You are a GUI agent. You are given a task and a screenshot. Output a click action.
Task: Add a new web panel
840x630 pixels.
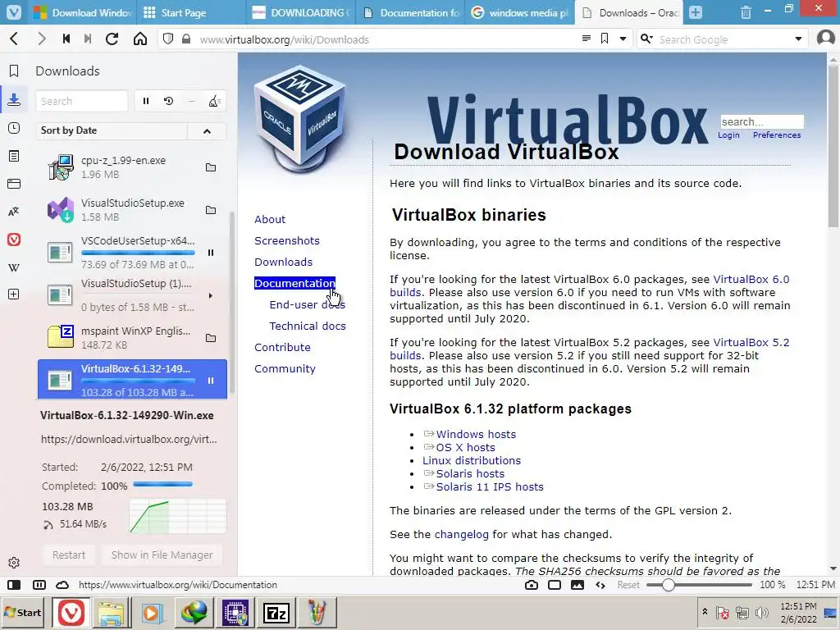pos(14,294)
